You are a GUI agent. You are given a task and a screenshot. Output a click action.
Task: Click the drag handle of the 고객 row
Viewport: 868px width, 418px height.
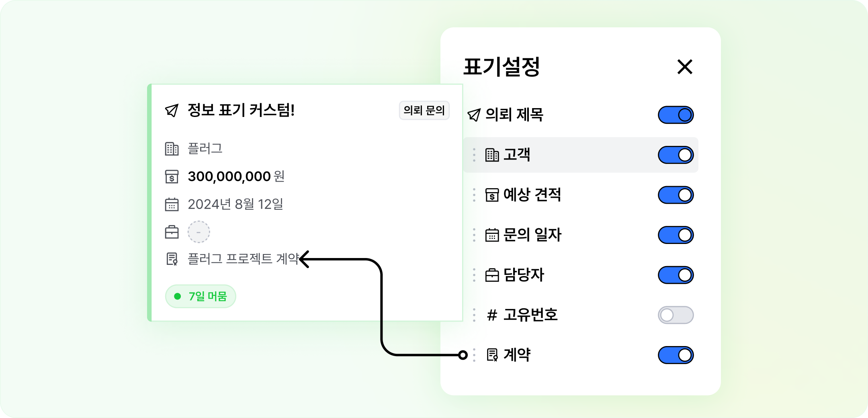(x=474, y=155)
